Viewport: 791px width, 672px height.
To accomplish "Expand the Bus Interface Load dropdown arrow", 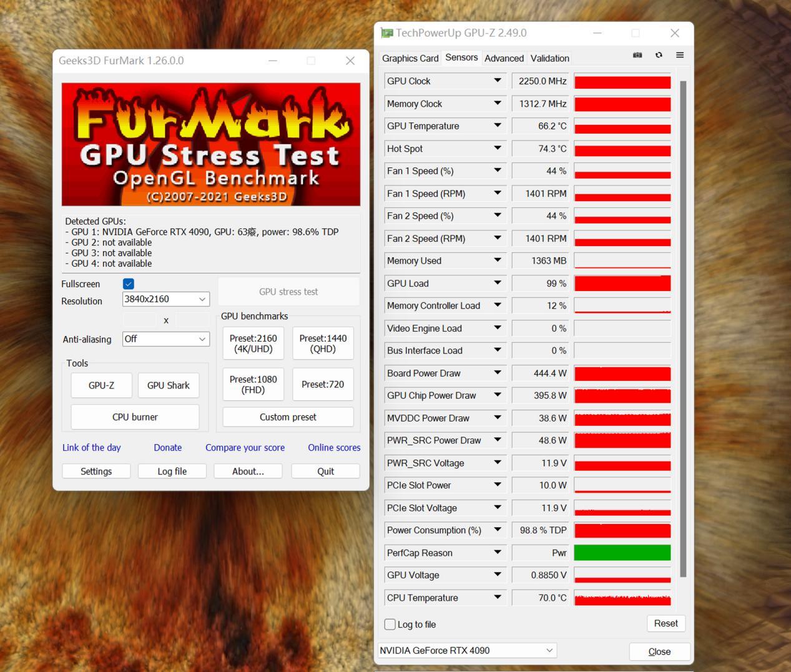I will click(x=498, y=350).
